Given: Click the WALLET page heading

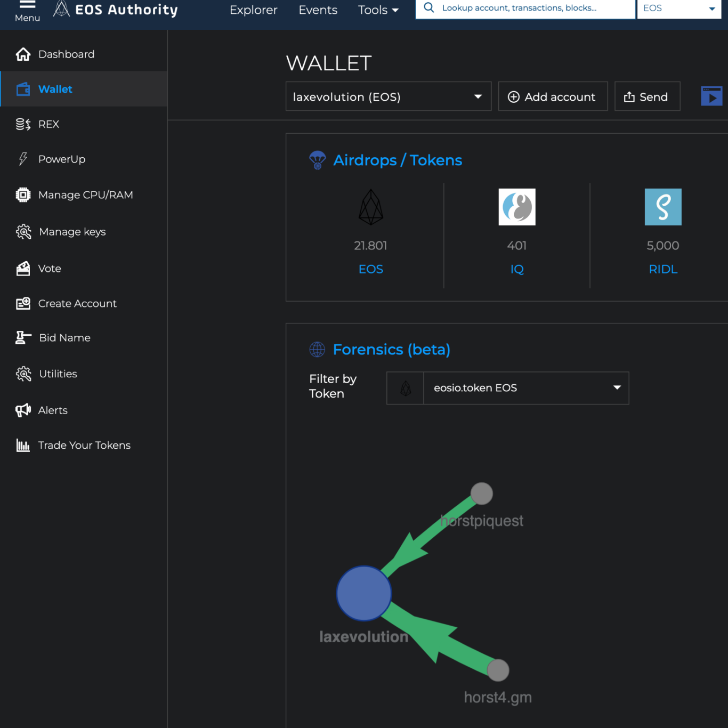Looking at the screenshot, I should click(329, 63).
